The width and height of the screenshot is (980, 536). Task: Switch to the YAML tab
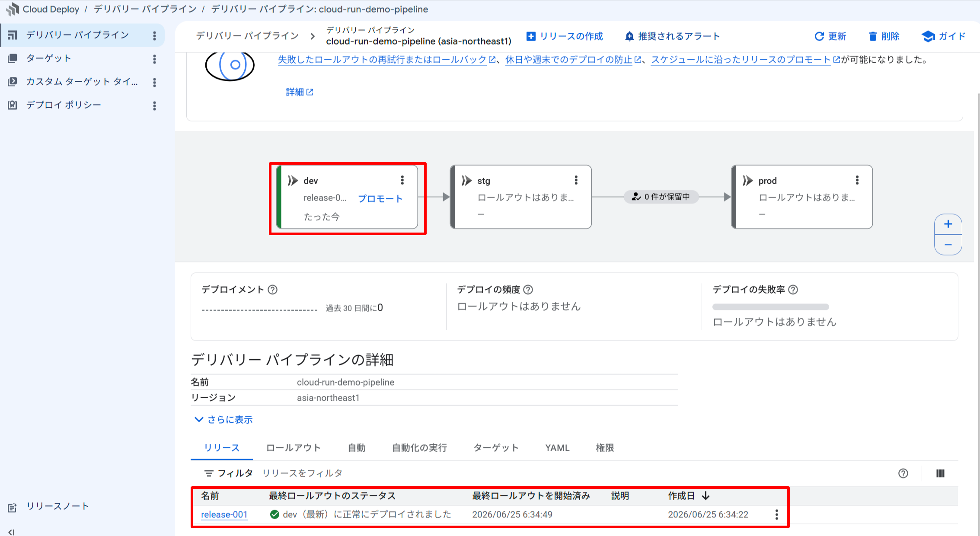[x=557, y=448]
